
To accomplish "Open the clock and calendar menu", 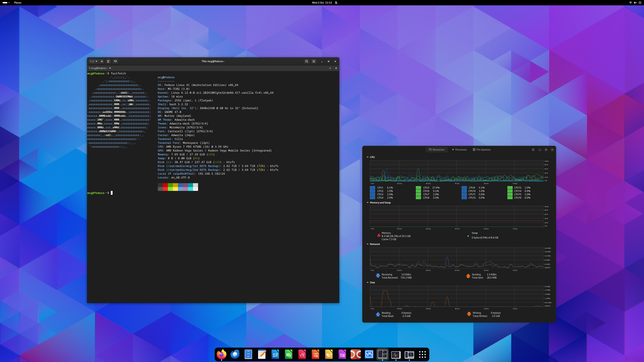I will click(322, 3).
